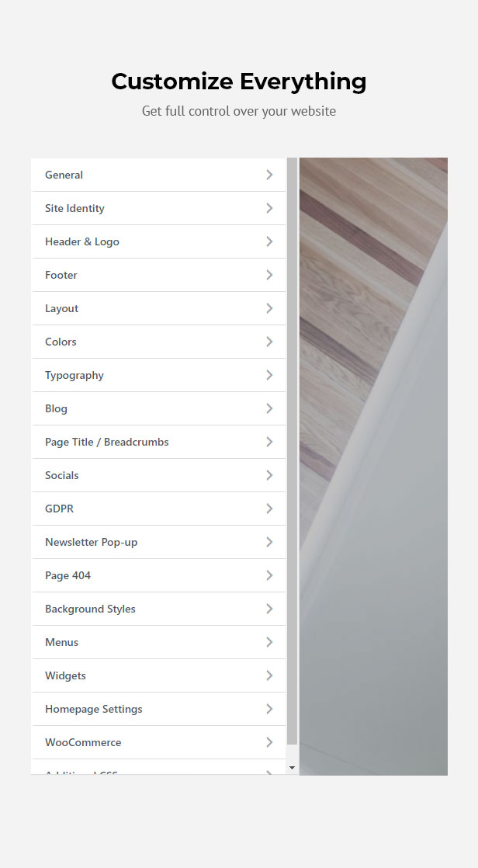The width and height of the screenshot is (478, 868).
Task: Open Typography options
Action: click(x=158, y=375)
